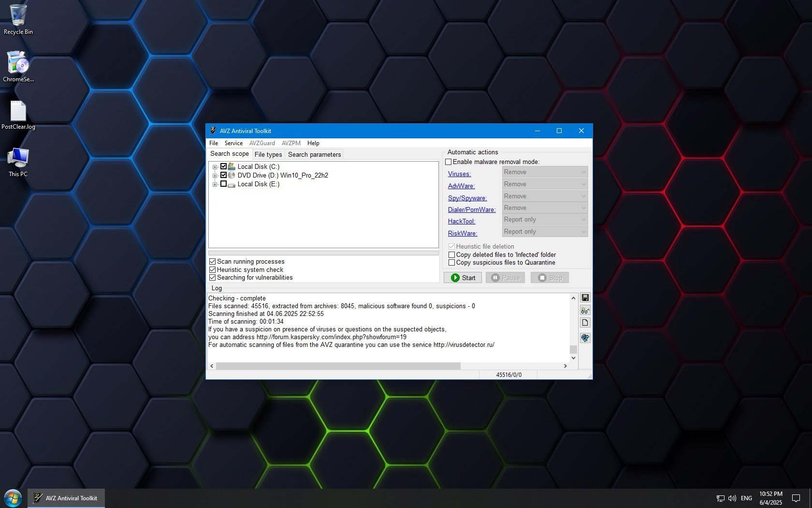Enable malware removal mode checkbox

click(449, 162)
